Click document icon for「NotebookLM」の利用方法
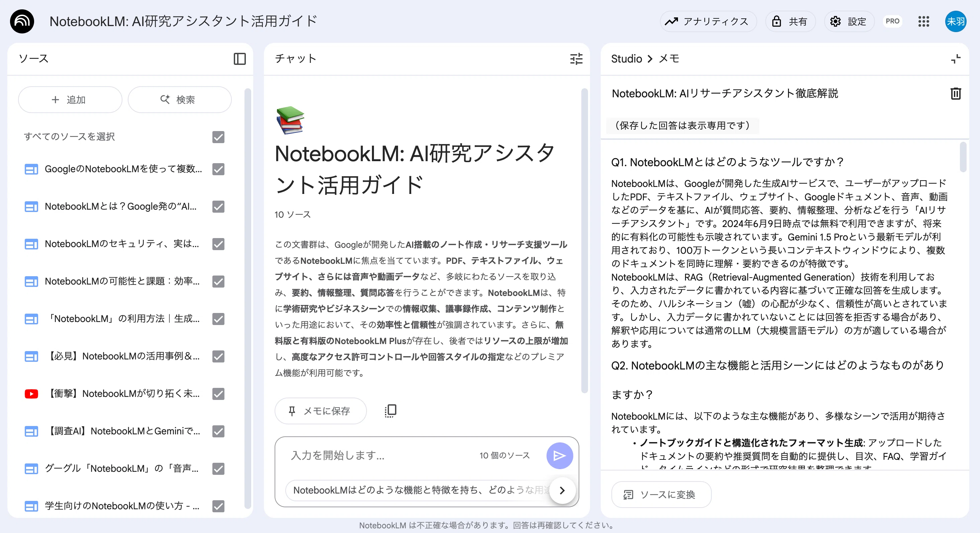 [31, 319]
